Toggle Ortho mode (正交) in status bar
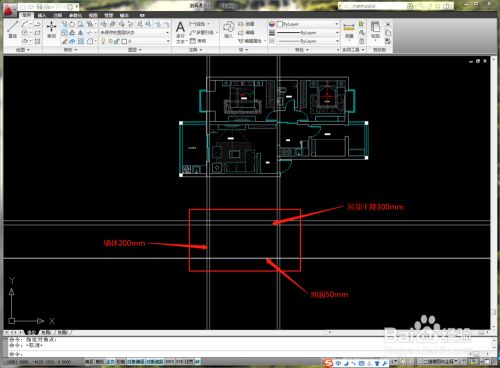500x368 pixels. [x=110, y=361]
